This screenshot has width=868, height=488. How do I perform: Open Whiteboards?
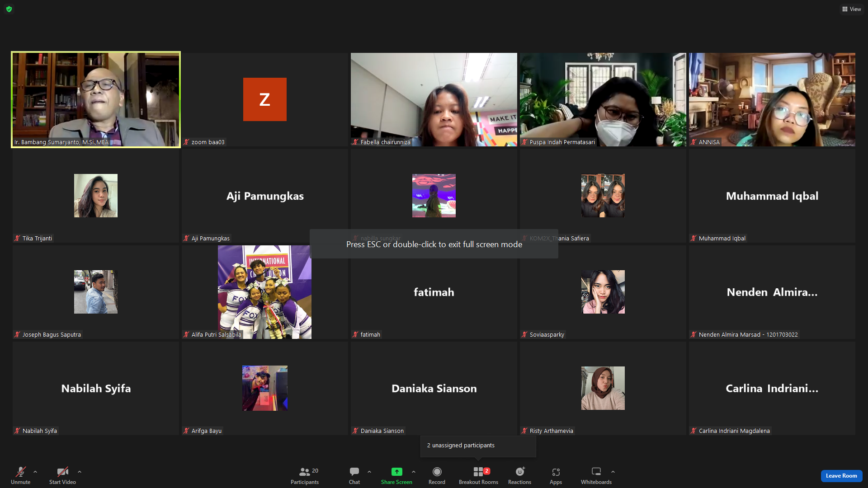tap(596, 475)
